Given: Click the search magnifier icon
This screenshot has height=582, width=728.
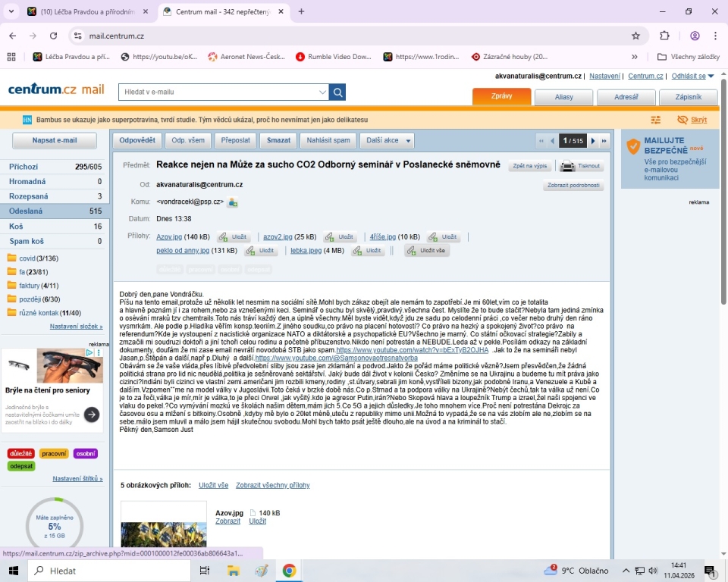Looking at the screenshot, I should (x=337, y=92).
